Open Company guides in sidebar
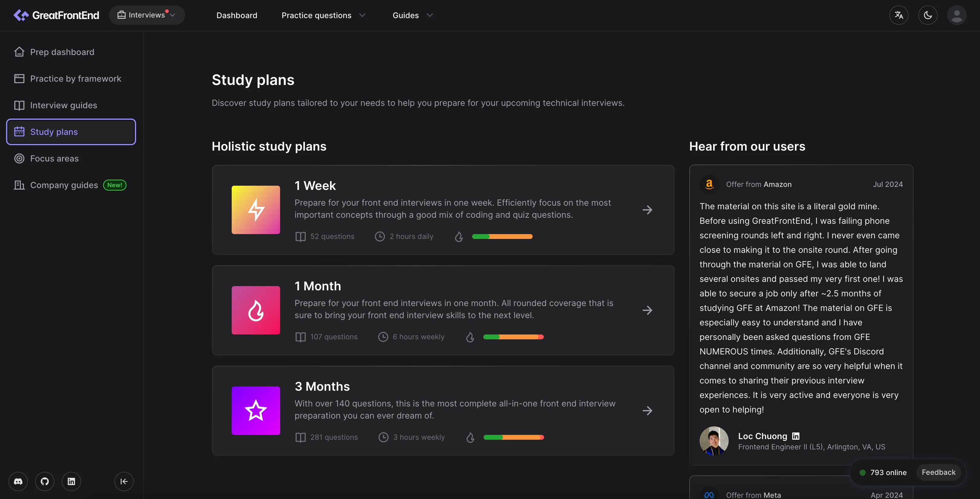Image resolution: width=980 pixels, height=499 pixels. (x=71, y=185)
